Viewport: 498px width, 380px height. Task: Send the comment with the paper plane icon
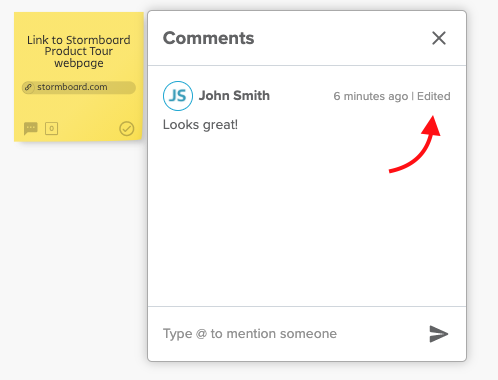click(x=439, y=334)
